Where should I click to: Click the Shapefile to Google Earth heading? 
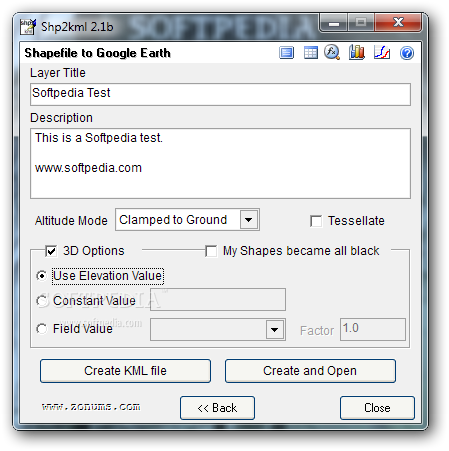(97, 53)
